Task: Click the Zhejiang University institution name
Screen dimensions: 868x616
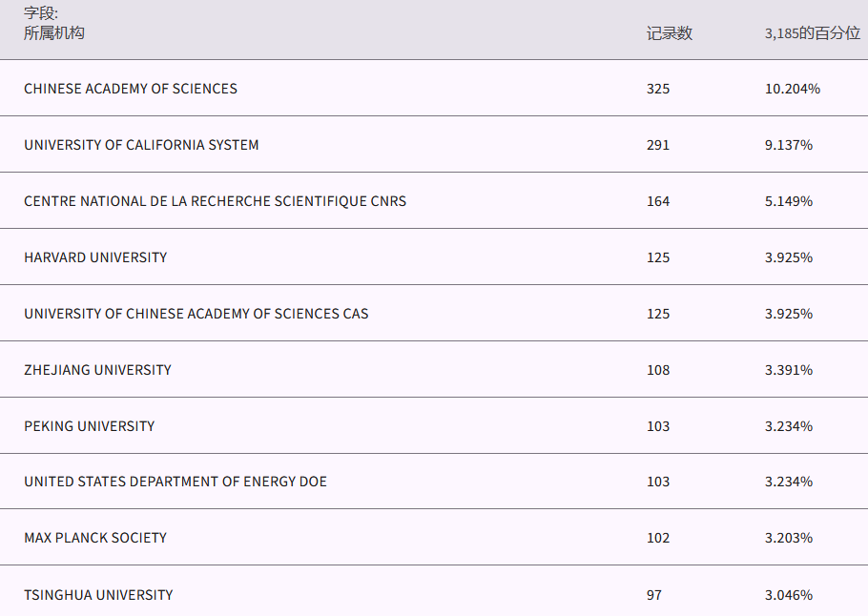Action: tap(97, 370)
